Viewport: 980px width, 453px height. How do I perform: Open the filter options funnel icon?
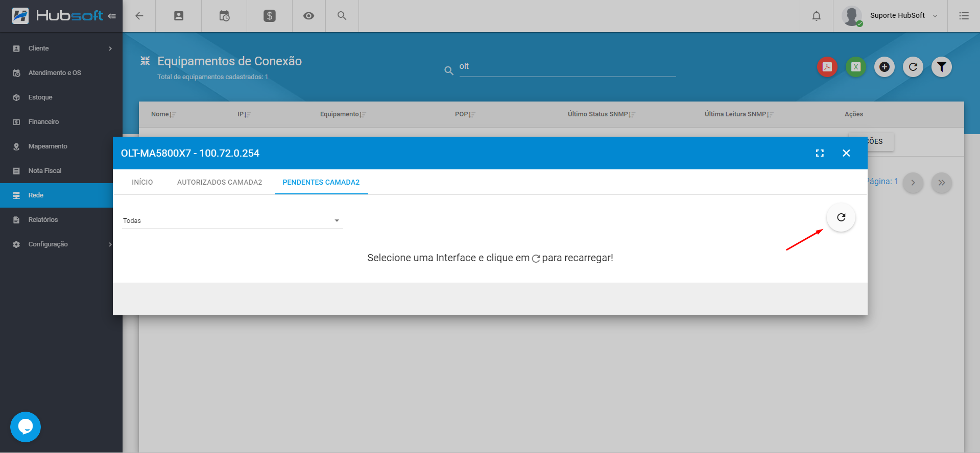coord(941,67)
